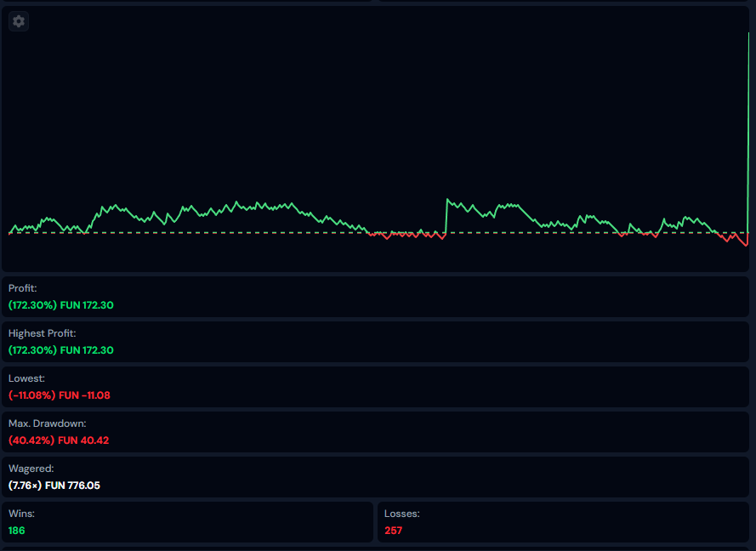Click the green line start at chart's left
This screenshot has width=756, height=551.
(11, 230)
